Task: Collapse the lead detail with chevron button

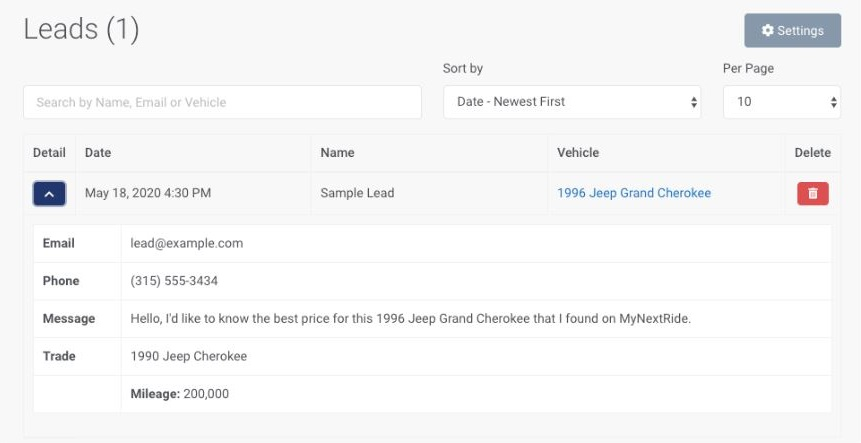Action: coord(49,193)
